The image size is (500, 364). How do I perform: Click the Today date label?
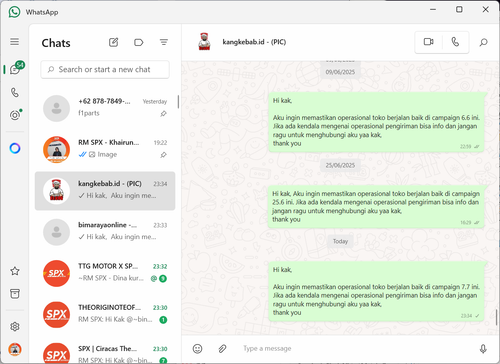(340, 241)
